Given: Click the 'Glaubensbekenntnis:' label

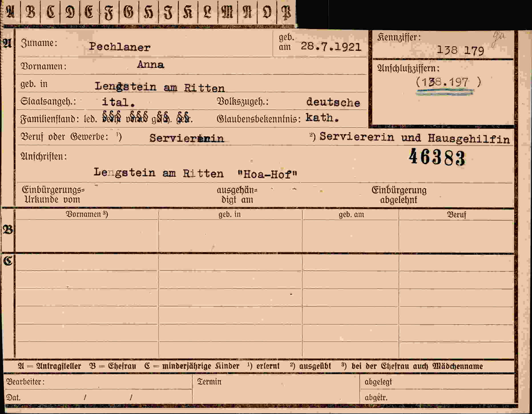Looking at the screenshot, I should click(x=259, y=119).
